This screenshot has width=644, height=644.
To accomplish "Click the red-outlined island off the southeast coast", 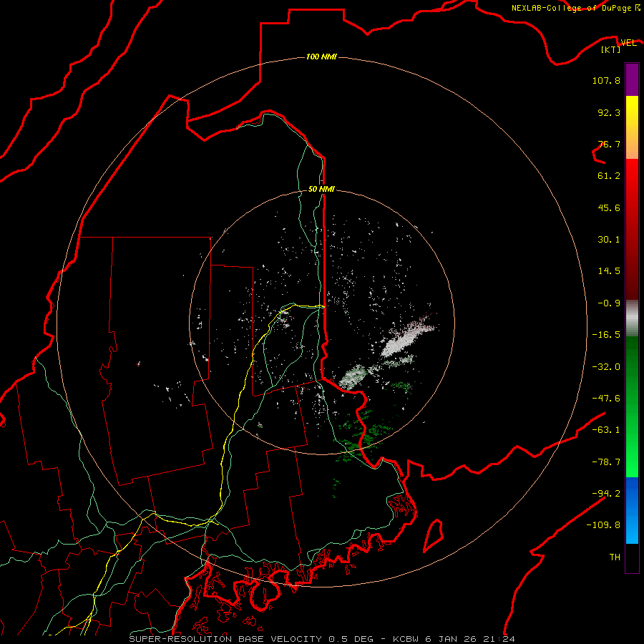I will click(434, 535).
